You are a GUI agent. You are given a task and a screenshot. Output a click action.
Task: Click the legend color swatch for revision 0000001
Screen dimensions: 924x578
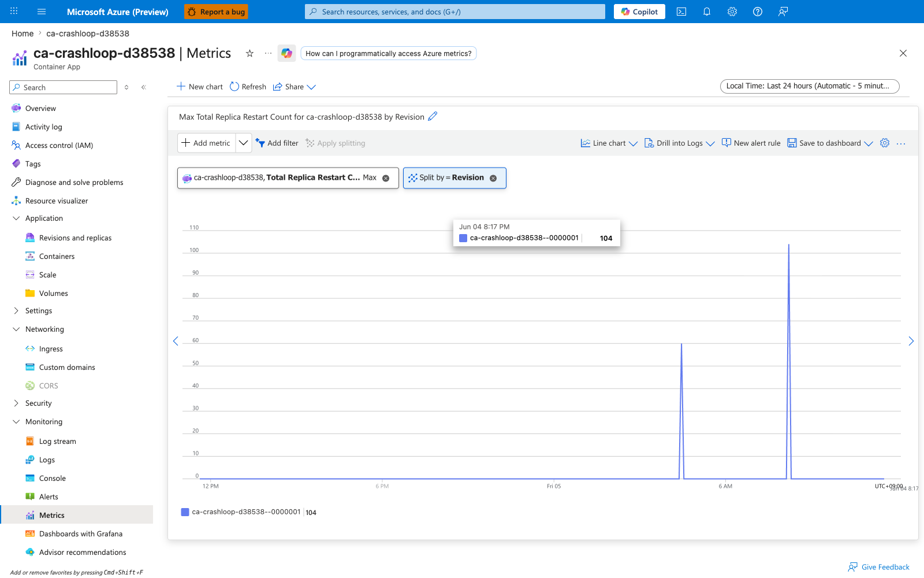point(185,512)
